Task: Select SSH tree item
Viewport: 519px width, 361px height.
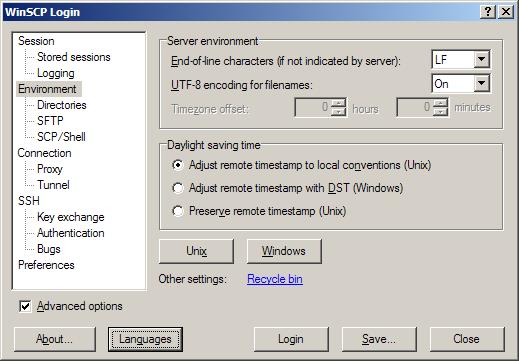Action: click(29, 201)
